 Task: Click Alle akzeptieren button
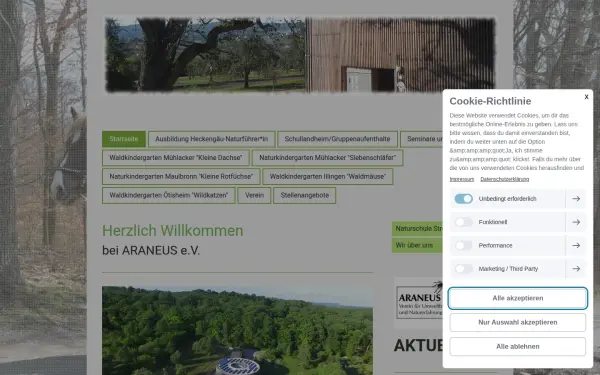(518, 298)
